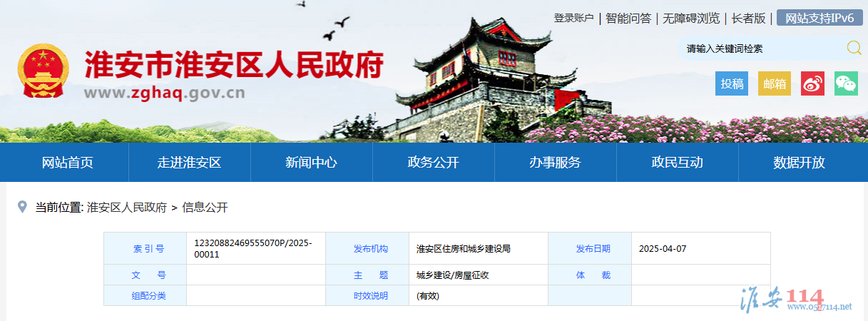Open the 数据开放 menu item
The width and height of the screenshot is (868, 321).
click(x=799, y=162)
